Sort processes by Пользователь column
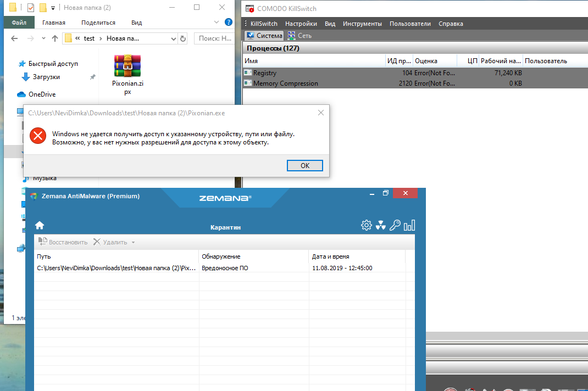 coord(555,61)
